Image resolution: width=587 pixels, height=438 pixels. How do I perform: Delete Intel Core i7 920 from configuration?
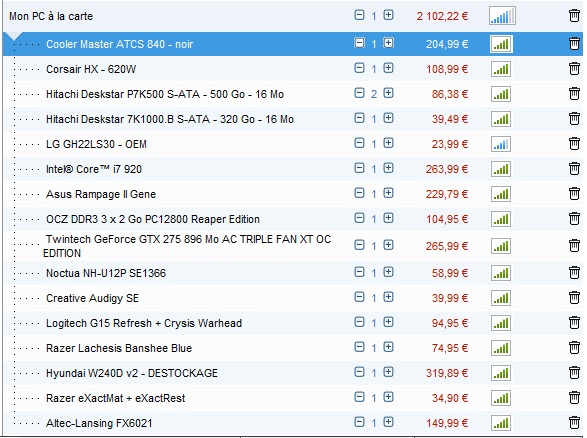pyautogui.click(x=574, y=168)
